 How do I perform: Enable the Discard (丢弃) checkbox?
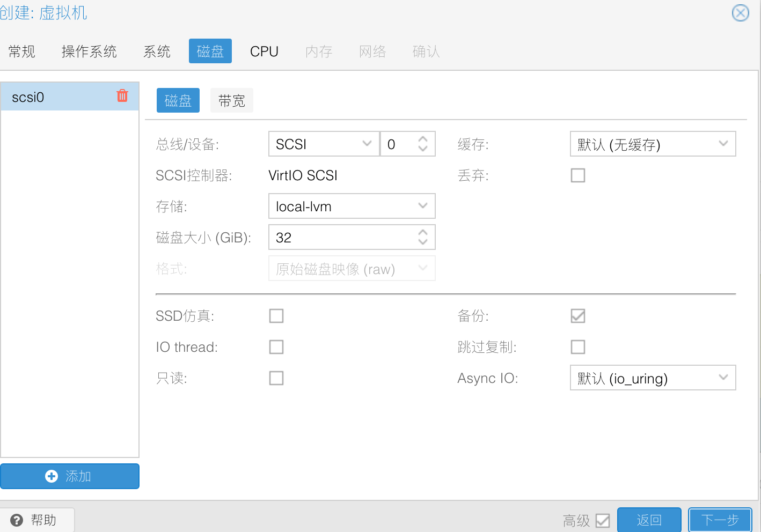click(578, 175)
